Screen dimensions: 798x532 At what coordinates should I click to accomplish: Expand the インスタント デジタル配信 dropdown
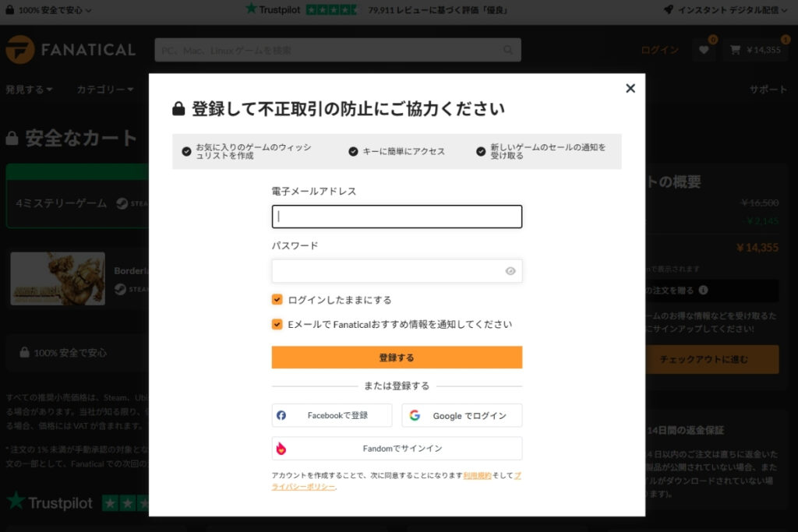click(x=726, y=10)
